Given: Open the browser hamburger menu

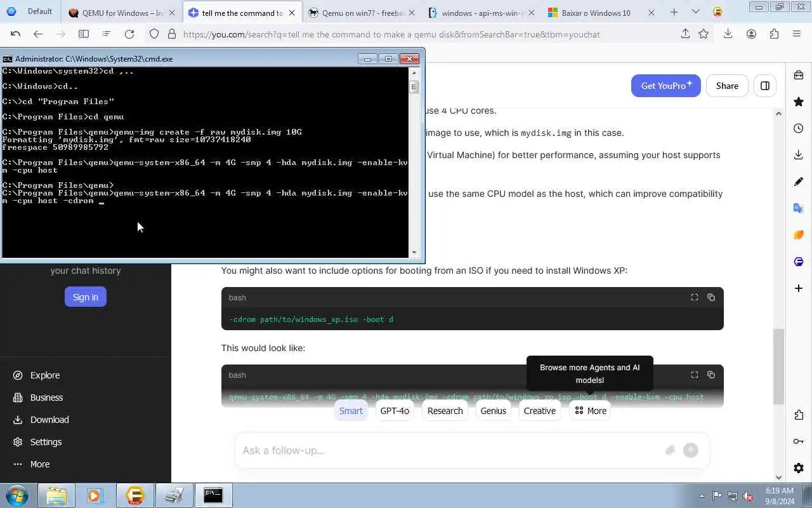Looking at the screenshot, I should 797,34.
